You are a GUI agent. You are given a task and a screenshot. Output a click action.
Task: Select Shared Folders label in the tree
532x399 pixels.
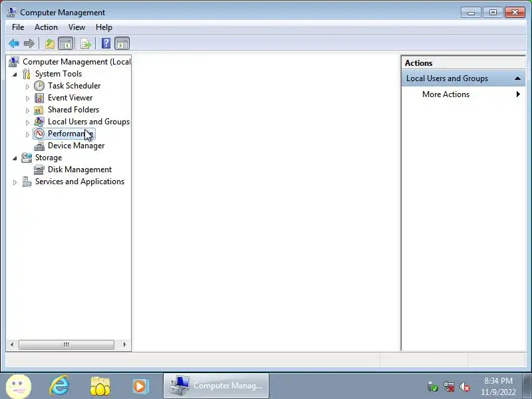[x=73, y=110]
